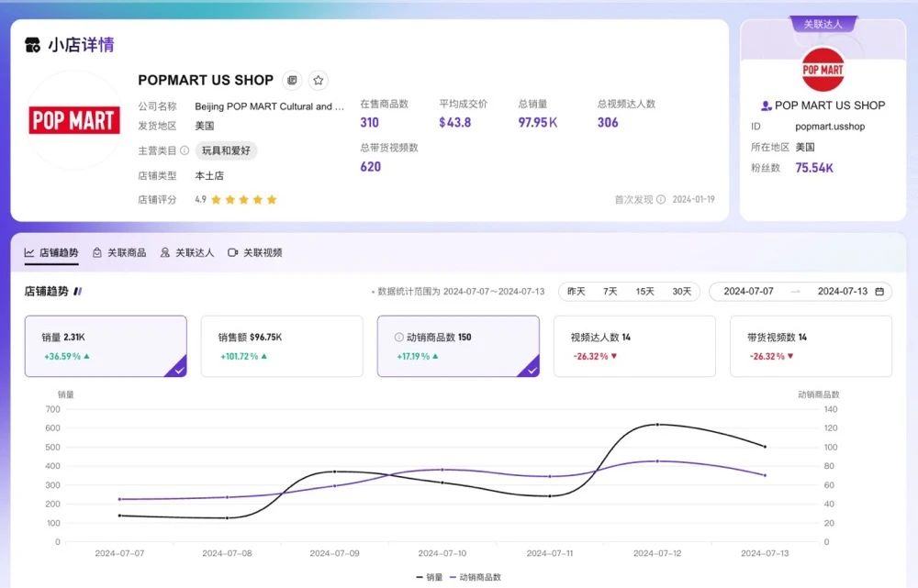Switch to the 关联商品 tab
The image size is (918, 588).
tap(119, 252)
